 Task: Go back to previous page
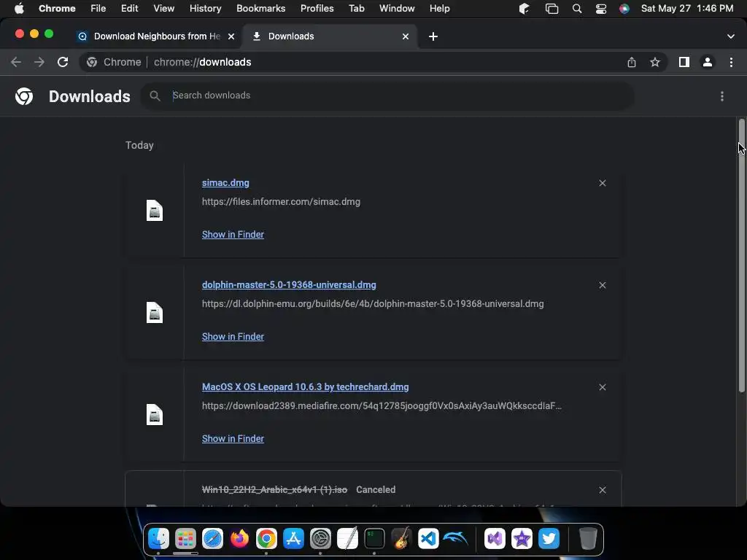point(16,63)
